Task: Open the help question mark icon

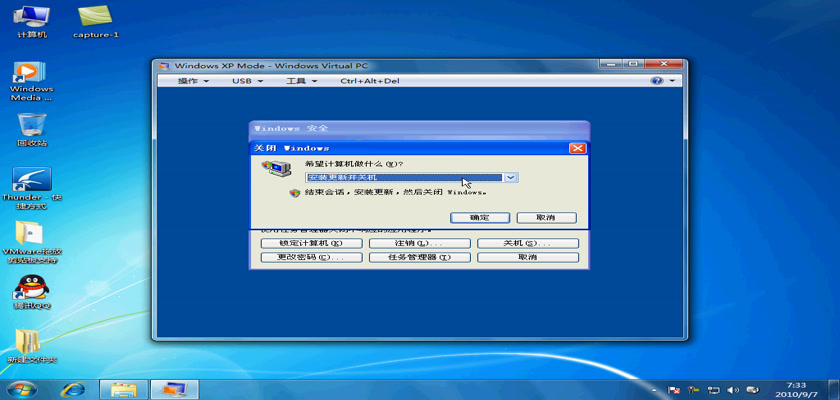Action: [656, 81]
